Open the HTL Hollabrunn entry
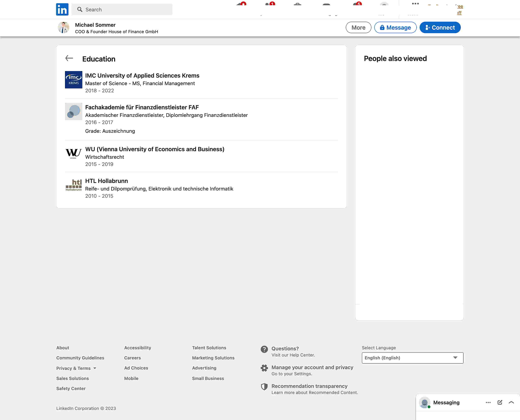The image size is (520, 420). (107, 181)
